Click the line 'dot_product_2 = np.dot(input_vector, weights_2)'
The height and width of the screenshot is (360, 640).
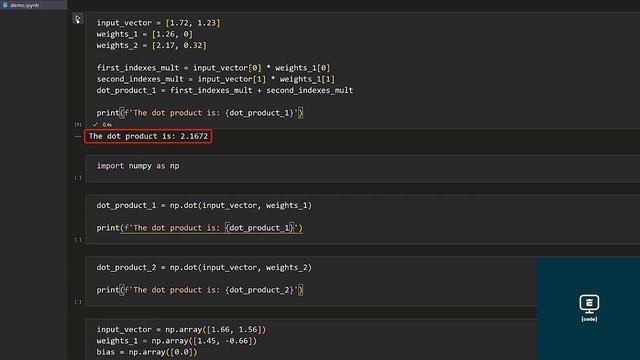tap(204, 267)
